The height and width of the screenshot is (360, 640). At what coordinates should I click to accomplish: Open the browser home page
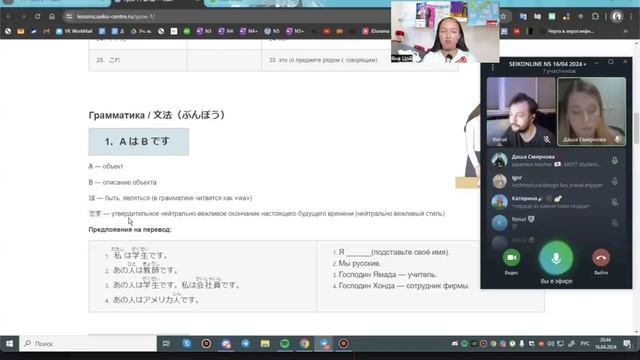pos(52,16)
